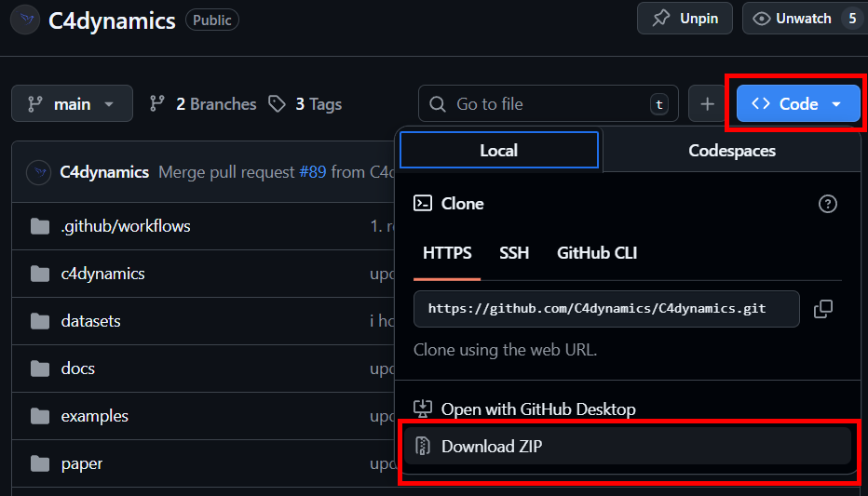Click the datasets folder icon
This screenshot has width=868, height=496.
[40, 321]
